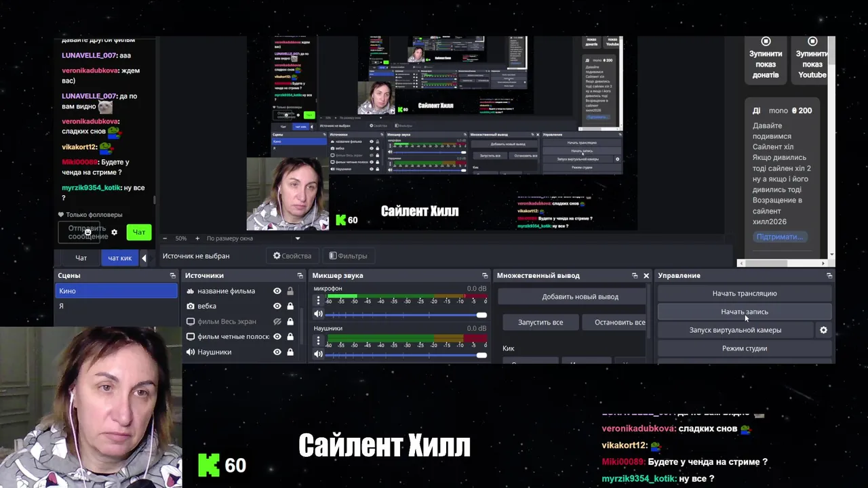The image size is (868, 488).
Task: Undock the Множественный вывод panel
Action: coord(634,276)
